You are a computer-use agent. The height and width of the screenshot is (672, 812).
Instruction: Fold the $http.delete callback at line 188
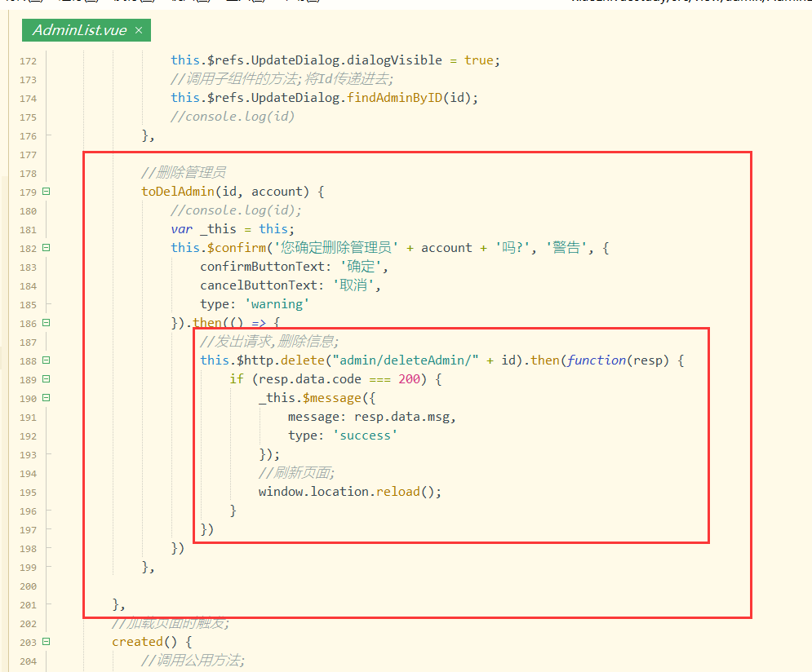[x=46, y=360]
